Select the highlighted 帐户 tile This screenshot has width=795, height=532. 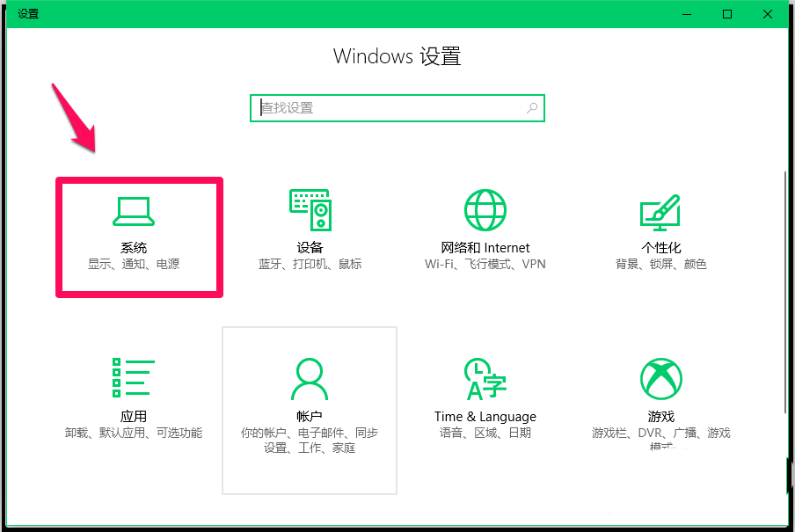pyautogui.click(x=310, y=410)
